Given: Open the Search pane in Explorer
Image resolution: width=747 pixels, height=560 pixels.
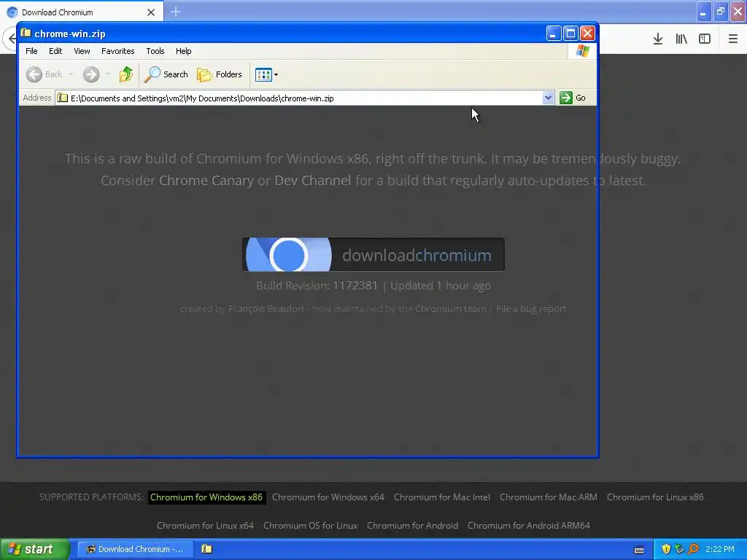Looking at the screenshot, I should tap(166, 74).
